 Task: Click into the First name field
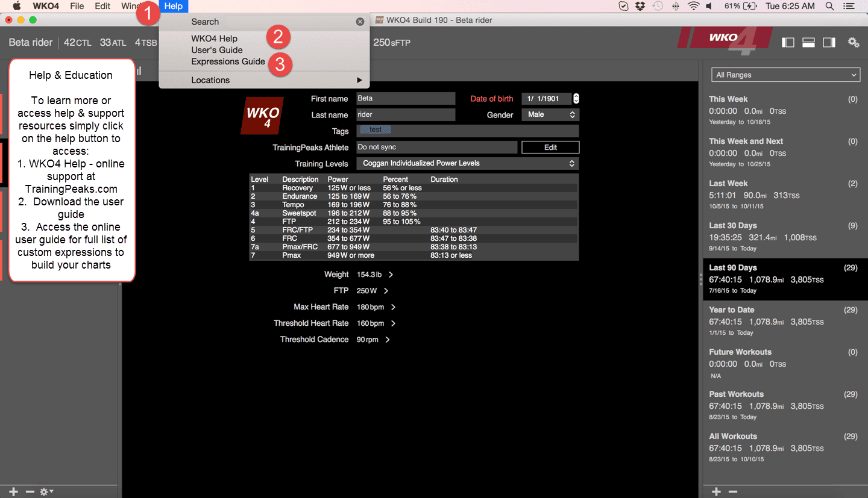pyautogui.click(x=406, y=98)
